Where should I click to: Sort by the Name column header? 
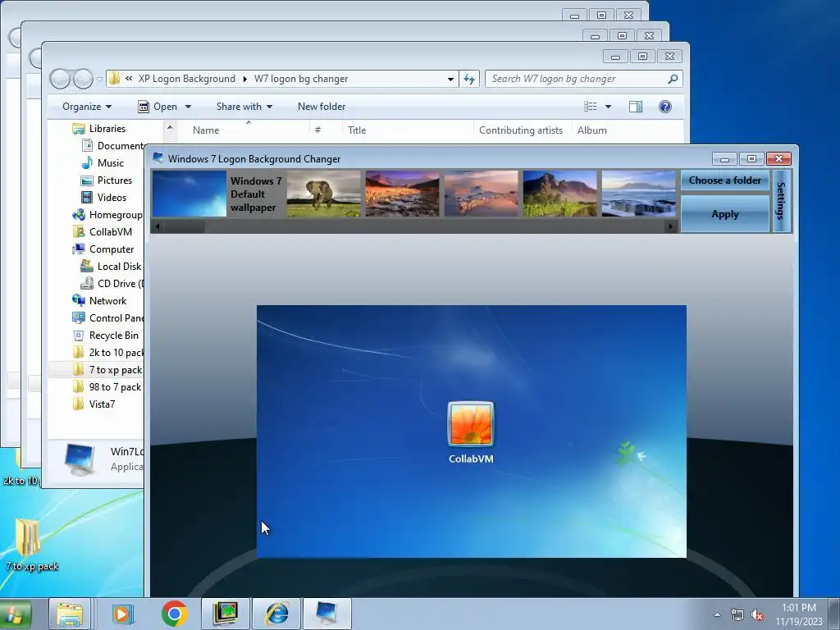206,130
